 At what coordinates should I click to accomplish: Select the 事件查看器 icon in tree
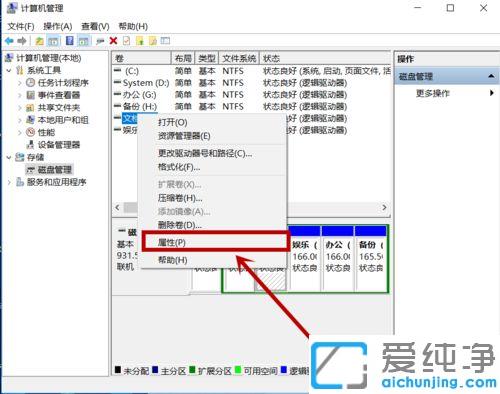[31, 95]
